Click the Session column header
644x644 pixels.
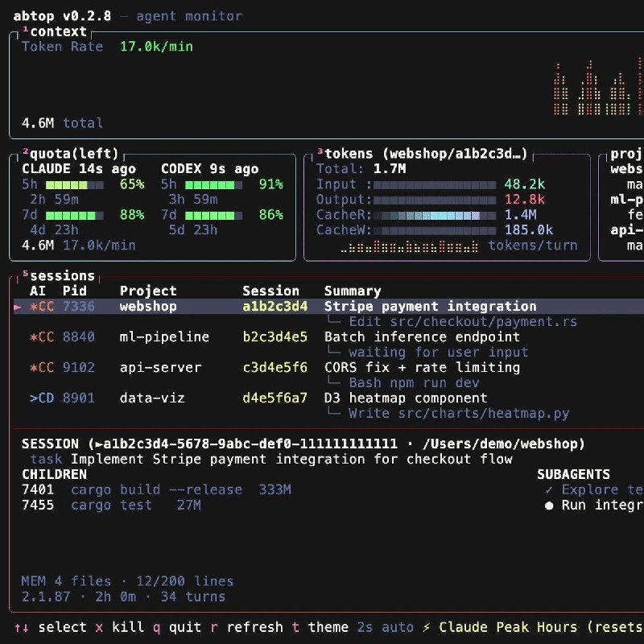tap(270, 291)
